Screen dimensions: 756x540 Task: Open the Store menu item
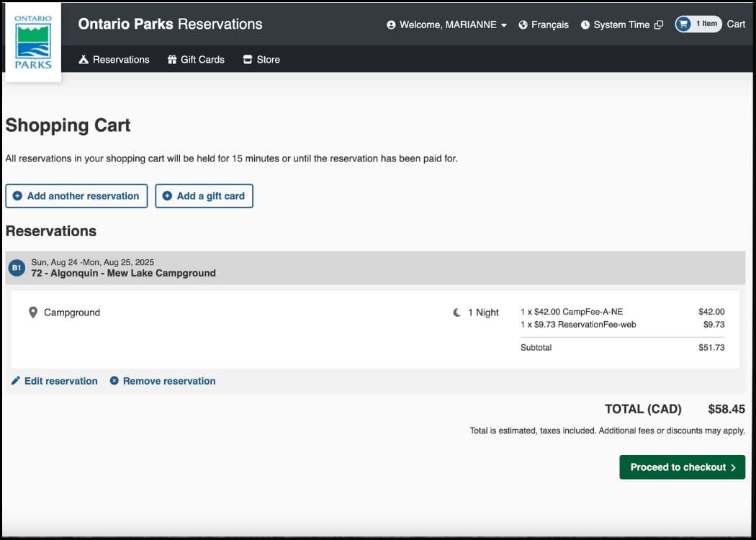(261, 59)
